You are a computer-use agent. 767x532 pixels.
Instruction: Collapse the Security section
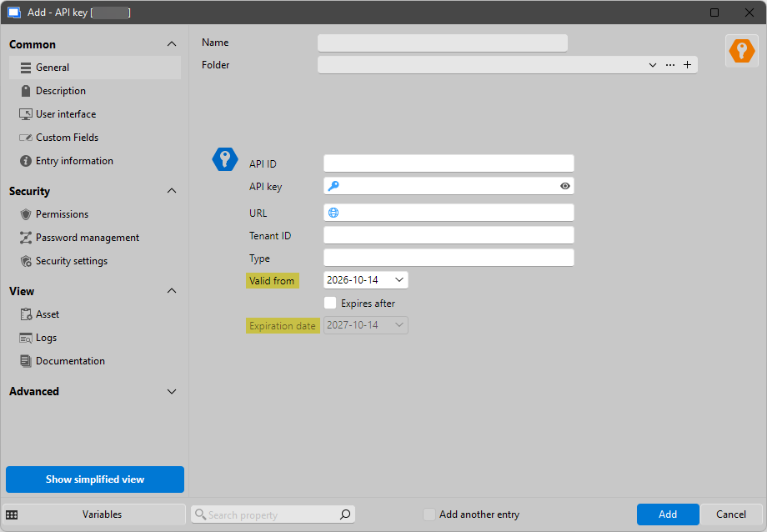click(172, 191)
